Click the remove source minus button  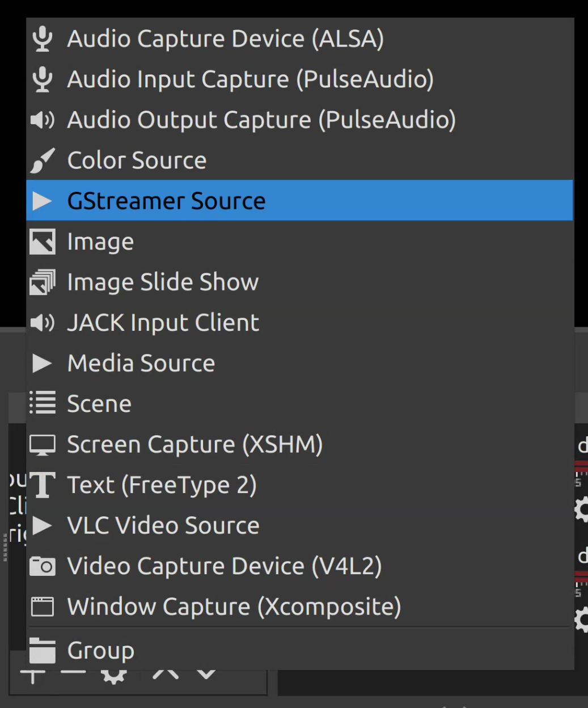(x=73, y=675)
